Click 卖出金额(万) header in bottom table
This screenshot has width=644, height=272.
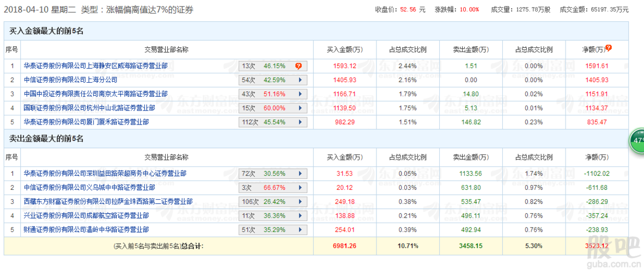(x=471, y=157)
